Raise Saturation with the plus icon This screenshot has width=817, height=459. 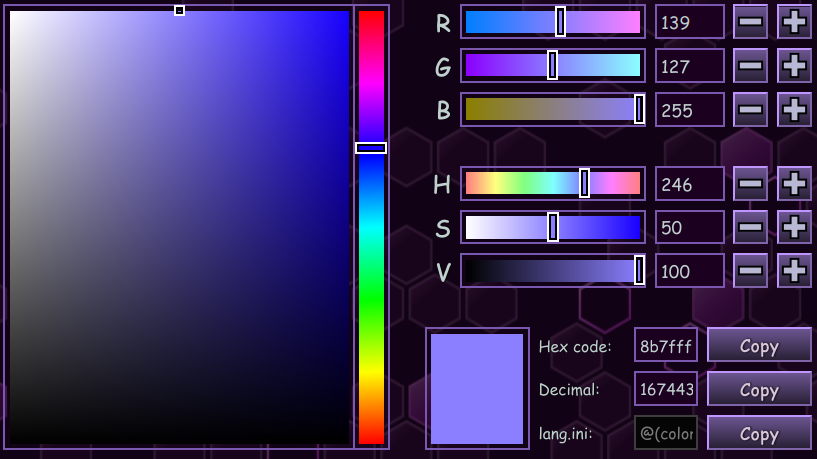click(794, 227)
